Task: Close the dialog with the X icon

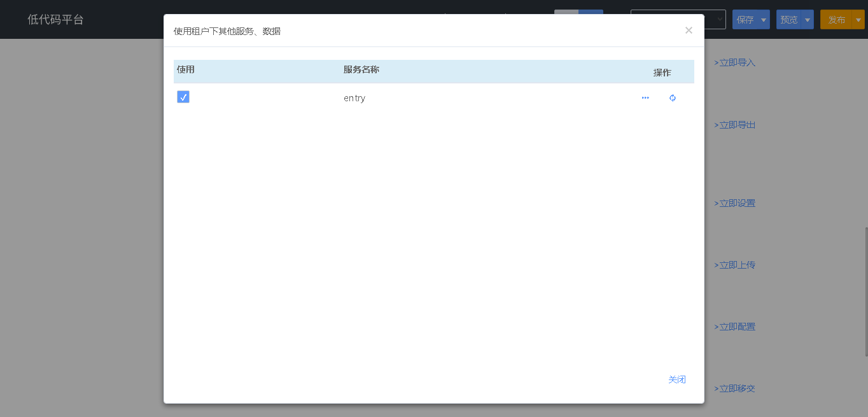Action: [x=689, y=31]
